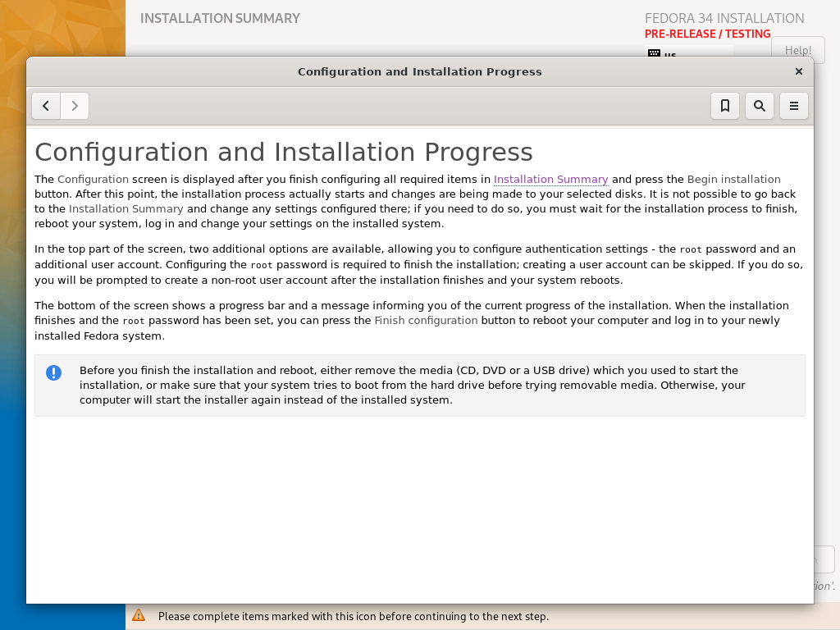The height and width of the screenshot is (630, 840).
Task: Close the Configuration and Installation Progress window
Action: 799,71
